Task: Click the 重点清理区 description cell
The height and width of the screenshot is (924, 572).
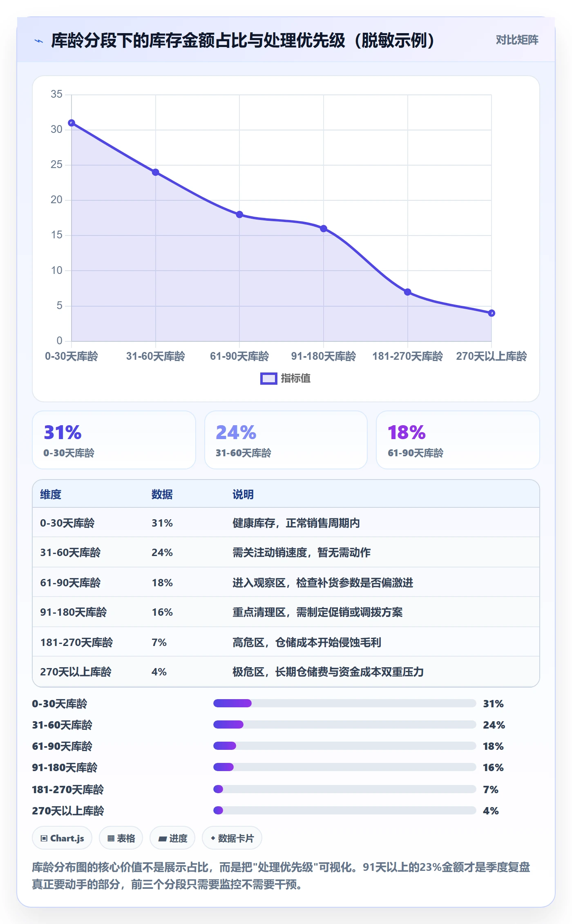Action: [x=317, y=612]
